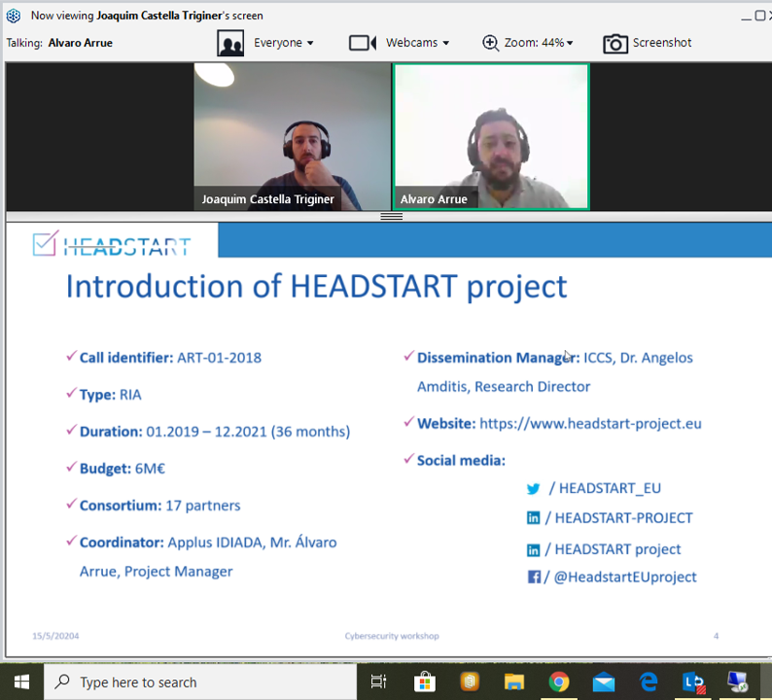Viewport: 772px width, 700px height.
Task: Click LinkedIn icon beside HEADSTART-PROJECT
Action: click(533, 518)
